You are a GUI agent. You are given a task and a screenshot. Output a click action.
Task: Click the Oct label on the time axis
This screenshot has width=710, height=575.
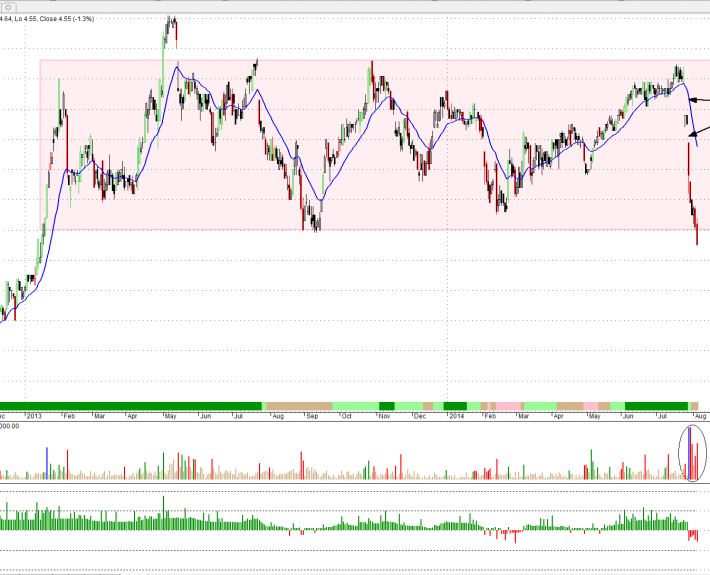tap(346, 415)
